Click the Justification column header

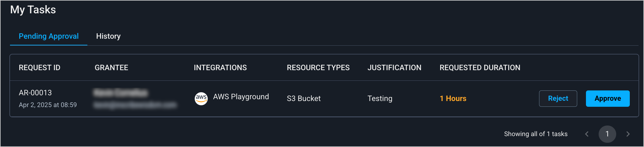coord(394,68)
